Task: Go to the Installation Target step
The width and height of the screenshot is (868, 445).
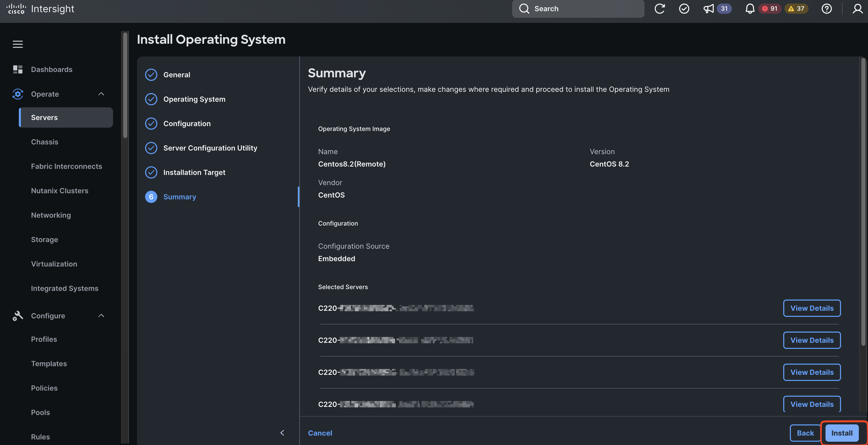Action: coord(194,172)
